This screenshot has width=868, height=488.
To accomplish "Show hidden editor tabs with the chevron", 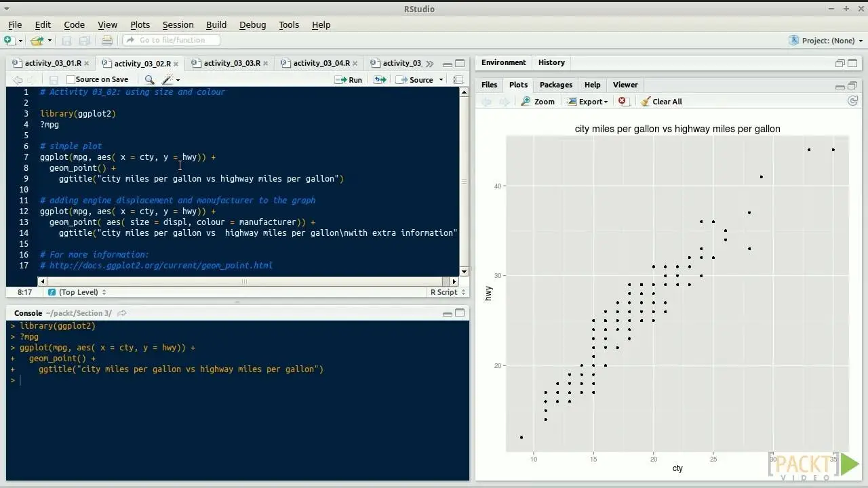I will pyautogui.click(x=429, y=64).
